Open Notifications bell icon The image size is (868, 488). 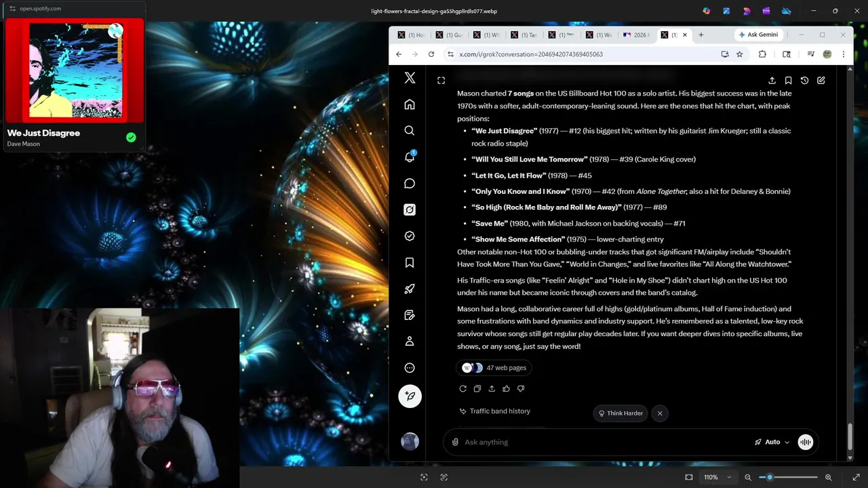click(410, 157)
